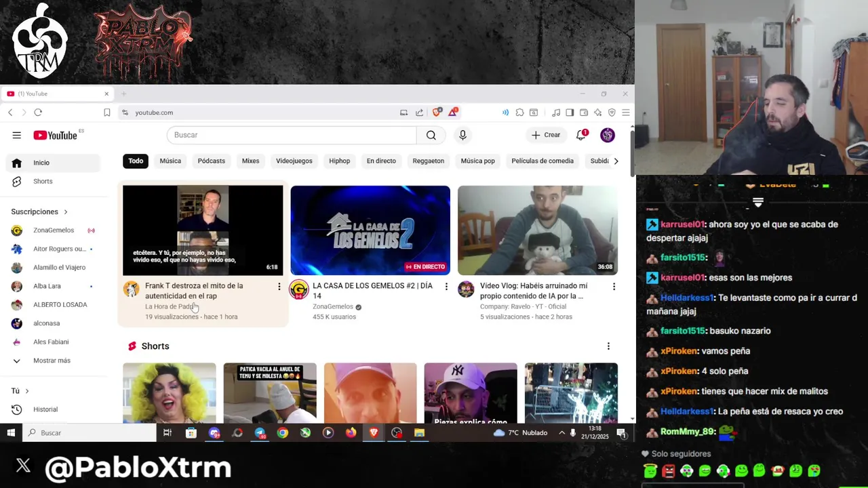This screenshot has height=488, width=868.
Task: Select the Música pop filter chip
Action: point(478,161)
